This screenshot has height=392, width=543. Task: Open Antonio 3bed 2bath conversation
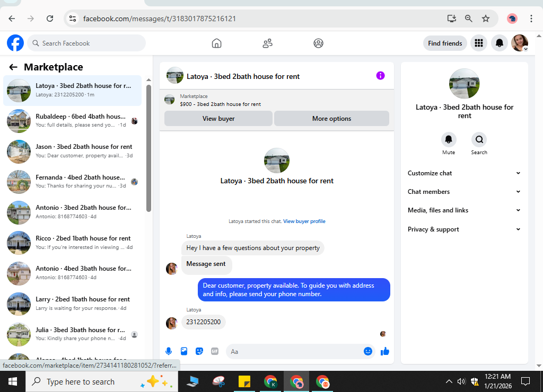pyautogui.click(x=72, y=212)
